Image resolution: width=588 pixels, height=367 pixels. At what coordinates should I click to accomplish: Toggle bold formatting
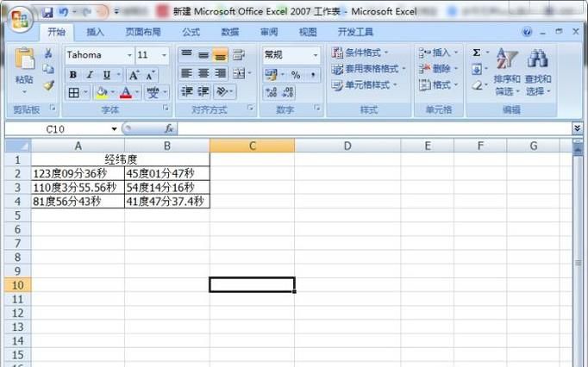[73, 75]
